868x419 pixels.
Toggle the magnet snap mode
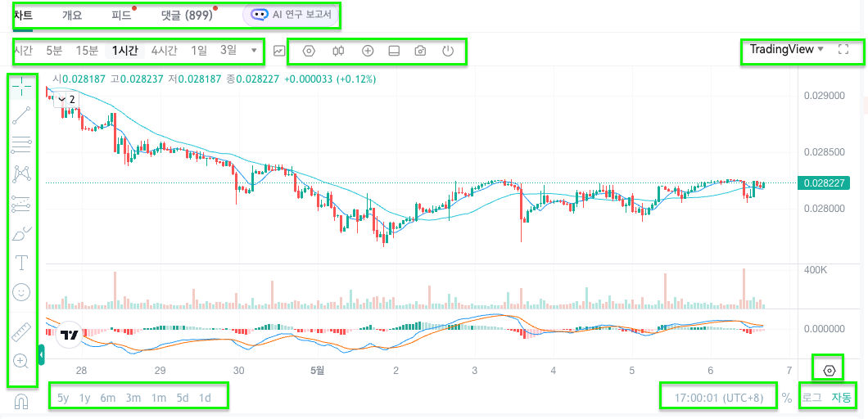pyautogui.click(x=20, y=401)
